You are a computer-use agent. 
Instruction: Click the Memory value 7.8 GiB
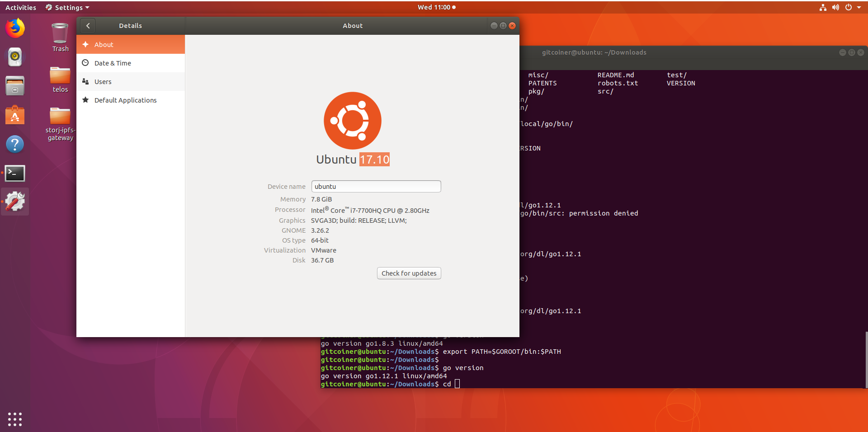pyautogui.click(x=321, y=199)
